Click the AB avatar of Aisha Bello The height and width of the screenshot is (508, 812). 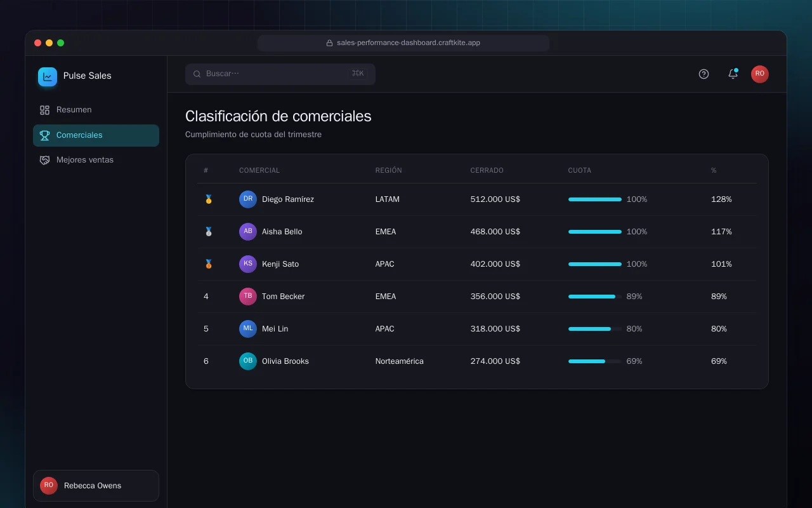point(248,232)
